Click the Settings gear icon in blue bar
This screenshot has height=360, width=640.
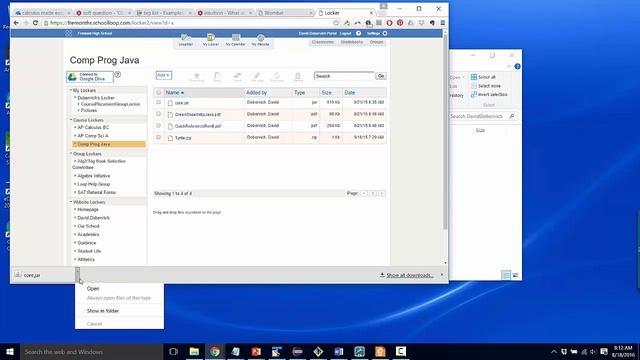[x=385, y=33]
